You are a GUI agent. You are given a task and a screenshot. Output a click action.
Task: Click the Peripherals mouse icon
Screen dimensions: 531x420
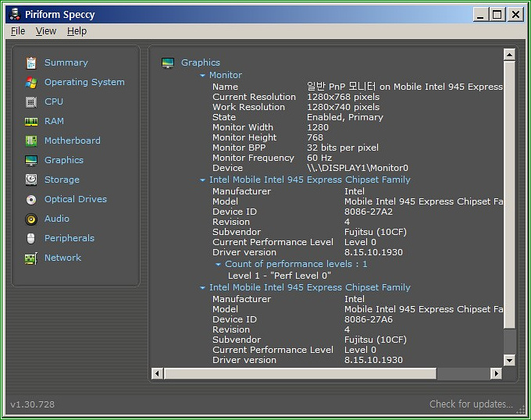[30, 239]
